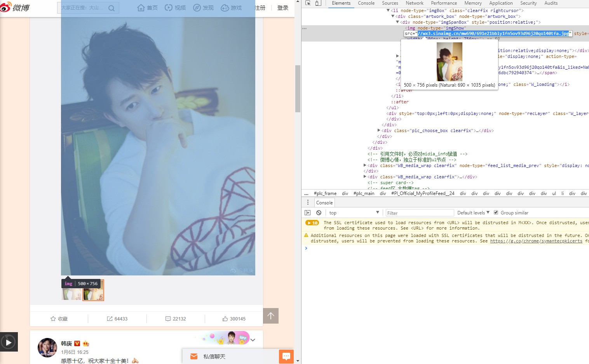
Task: Click the orange verified V badge
Action: pyautogui.click(x=77, y=343)
